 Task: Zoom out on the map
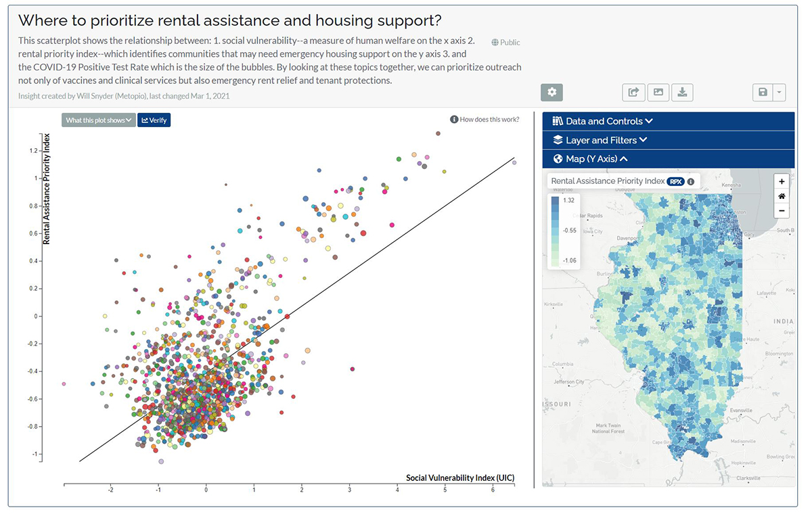pyautogui.click(x=782, y=211)
